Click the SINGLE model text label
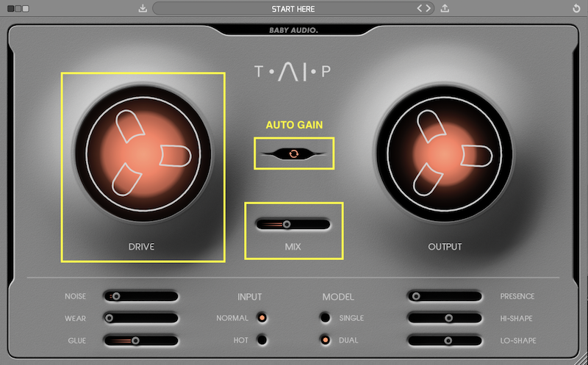Image resolution: width=588 pixels, height=365 pixels. click(x=351, y=318)
